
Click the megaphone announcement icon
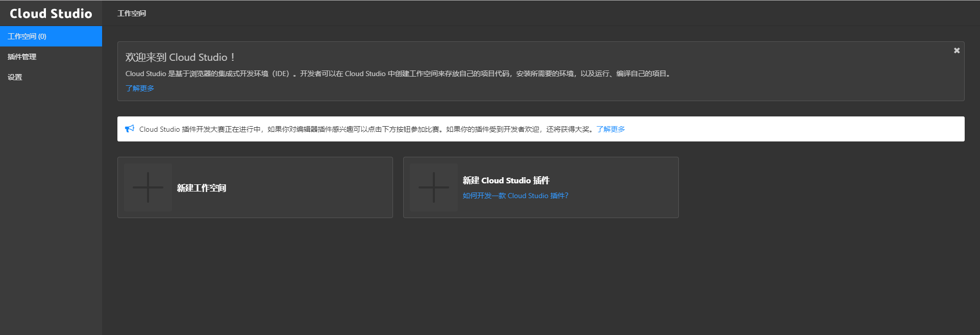click(x=130, y=129)
